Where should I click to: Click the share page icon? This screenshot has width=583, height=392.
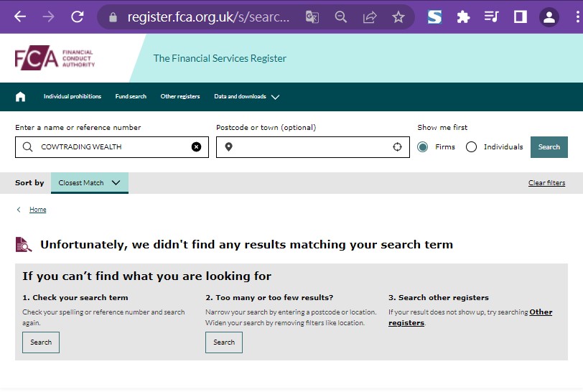coord(370,17)
